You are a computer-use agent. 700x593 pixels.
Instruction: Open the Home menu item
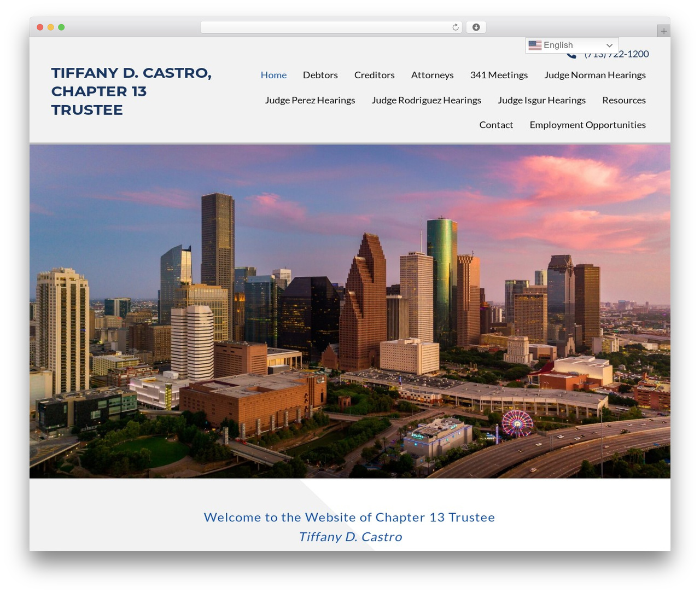273,75
